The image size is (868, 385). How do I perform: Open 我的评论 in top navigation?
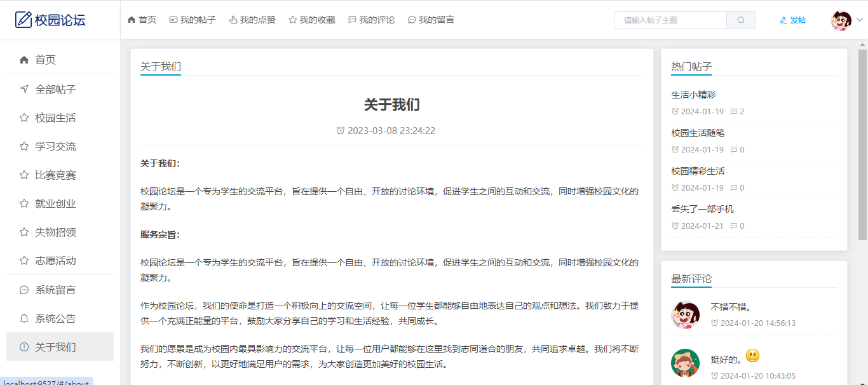372,20
